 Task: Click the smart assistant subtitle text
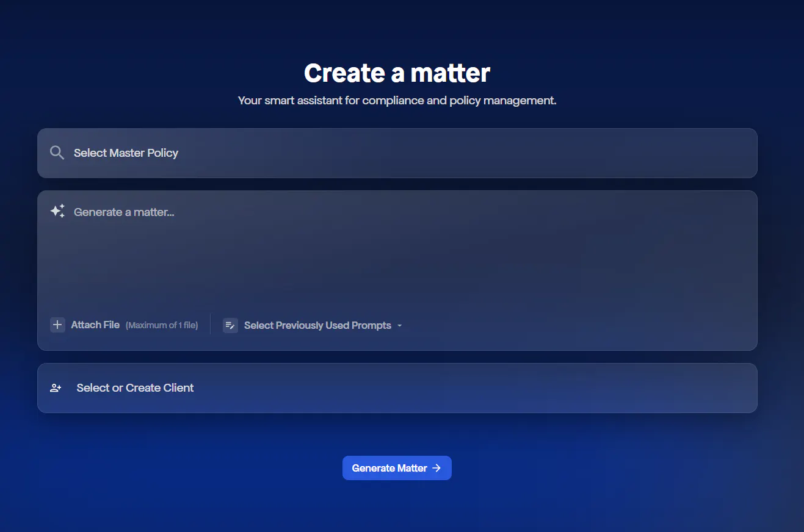point(397,100)
